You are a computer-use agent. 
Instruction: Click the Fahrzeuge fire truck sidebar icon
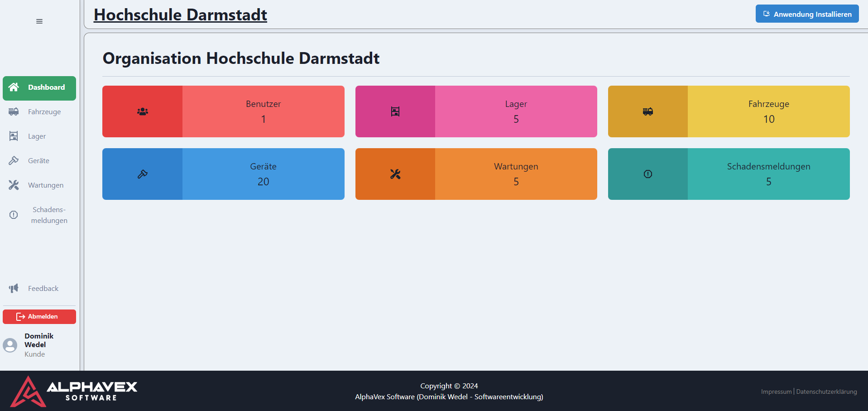click(x=14, y=111)
